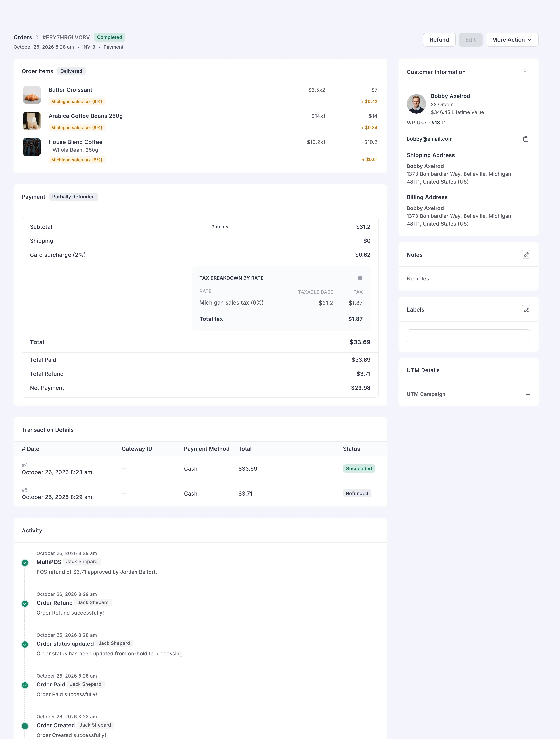Open the customer information three-dot menu
Viewport: 560px width, 739px height.
525,72
